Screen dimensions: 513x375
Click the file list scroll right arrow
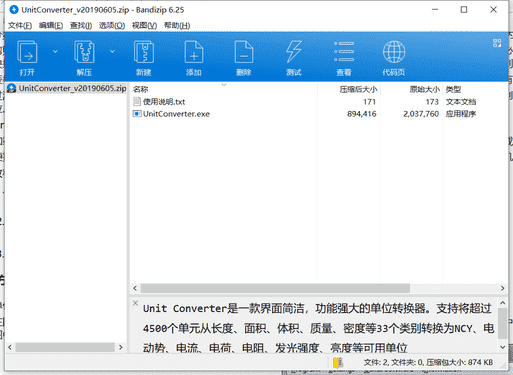click(x=502, y=288)
